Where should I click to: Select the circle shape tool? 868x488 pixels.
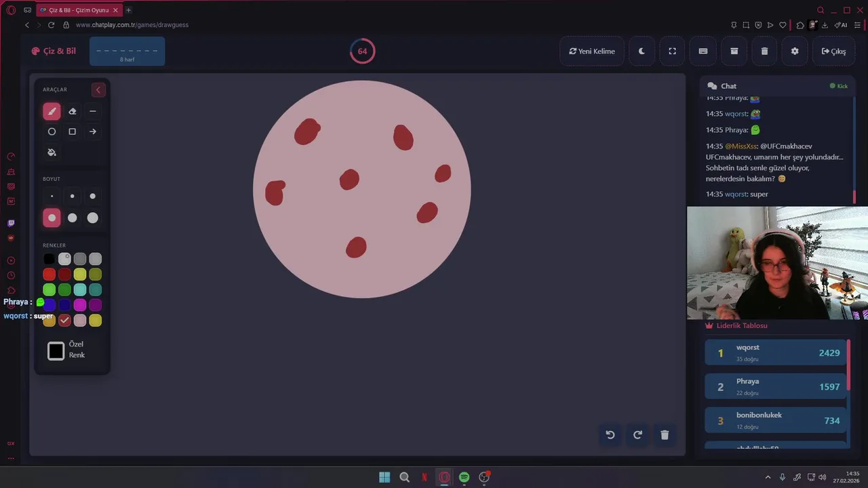[52, 131]
